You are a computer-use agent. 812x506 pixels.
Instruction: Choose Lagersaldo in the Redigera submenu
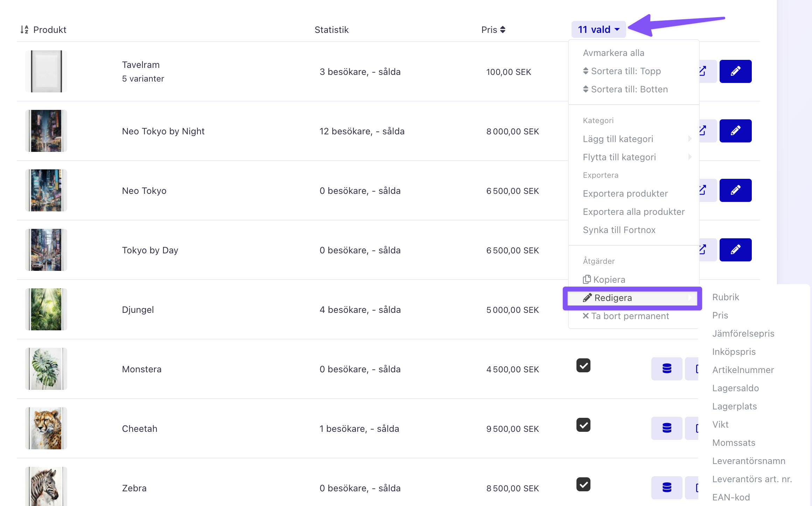(x=735, y=388)
